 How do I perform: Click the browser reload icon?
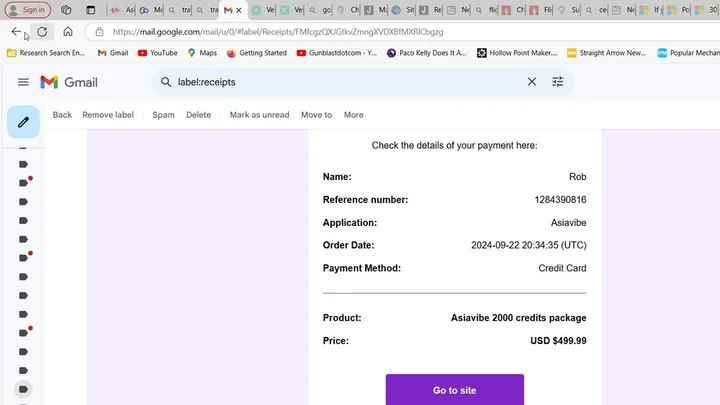[42, 32]
